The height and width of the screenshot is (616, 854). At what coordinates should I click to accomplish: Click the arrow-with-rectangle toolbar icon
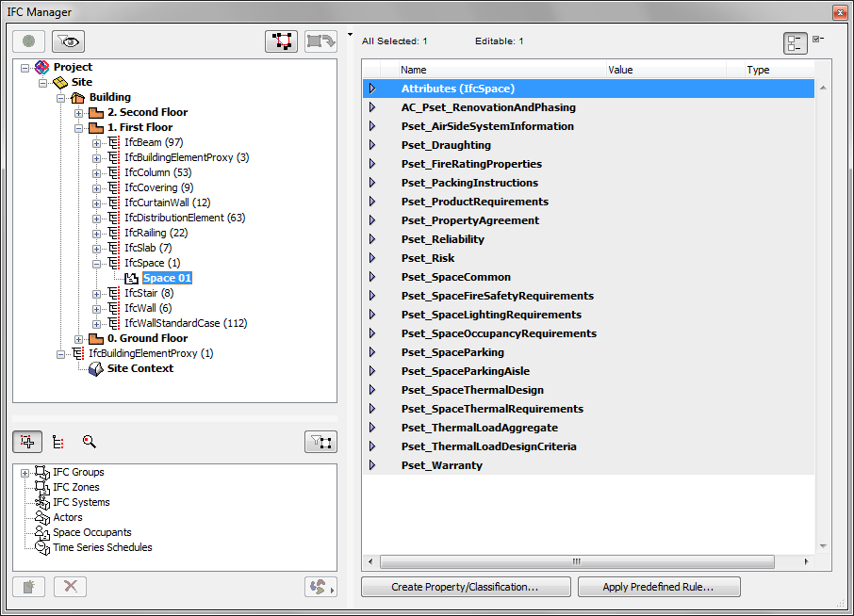(320, 41)
